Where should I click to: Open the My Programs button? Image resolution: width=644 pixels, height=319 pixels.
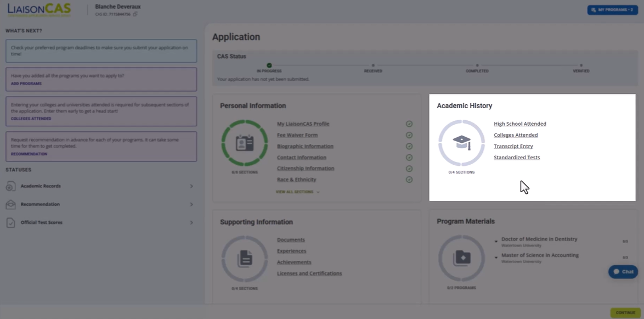click(x=612, y=10)
